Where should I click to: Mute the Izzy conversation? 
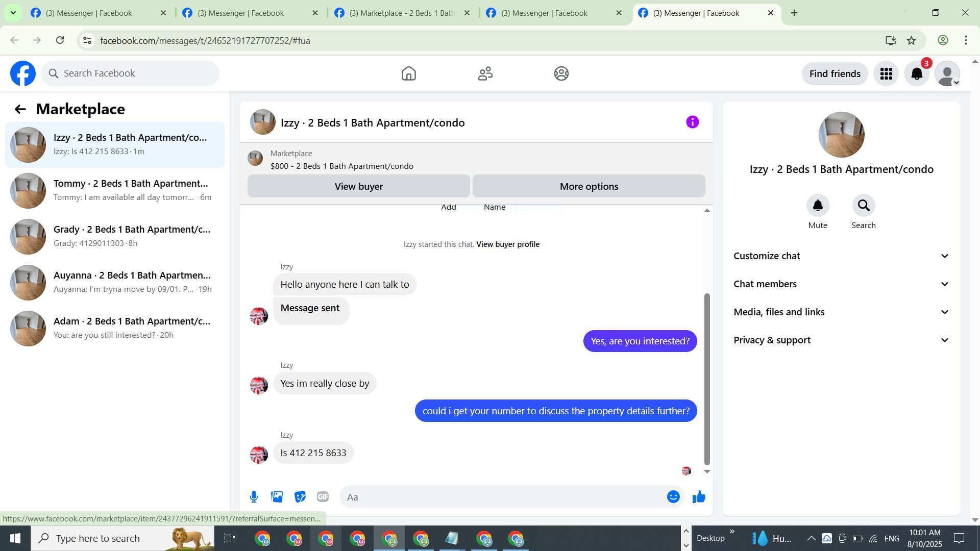tap(818, 206)
